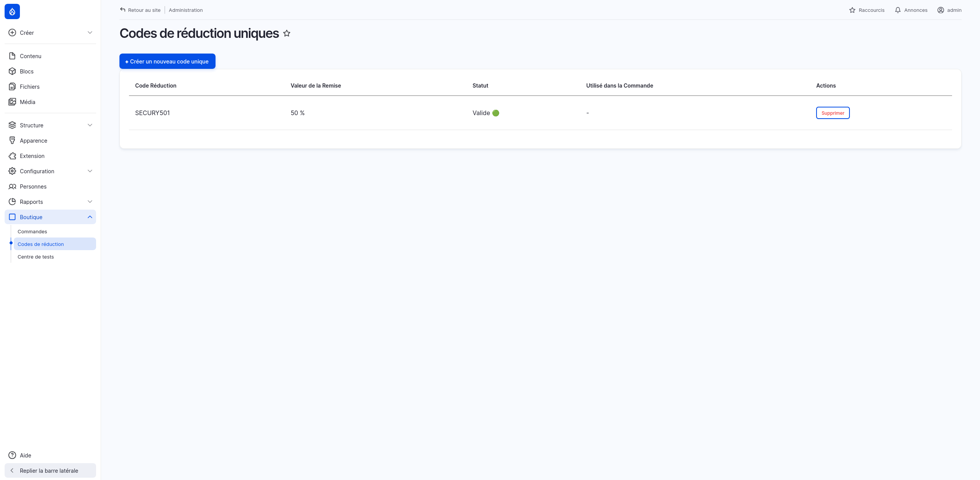Click the Code Réduction column header
This screenshot has height=480, width=980.
click(156, 86)
